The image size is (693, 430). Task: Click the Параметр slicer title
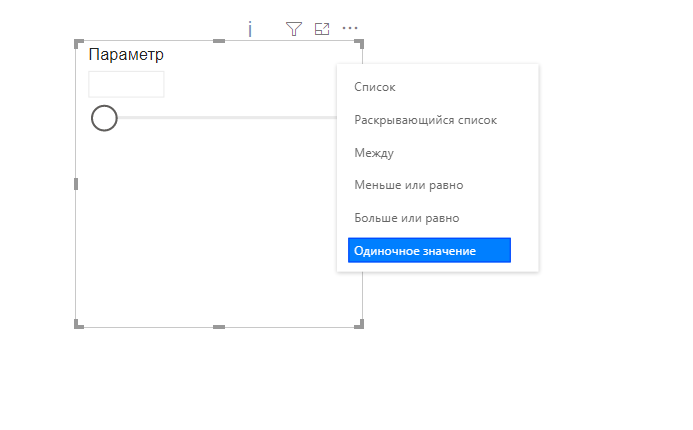126,54
